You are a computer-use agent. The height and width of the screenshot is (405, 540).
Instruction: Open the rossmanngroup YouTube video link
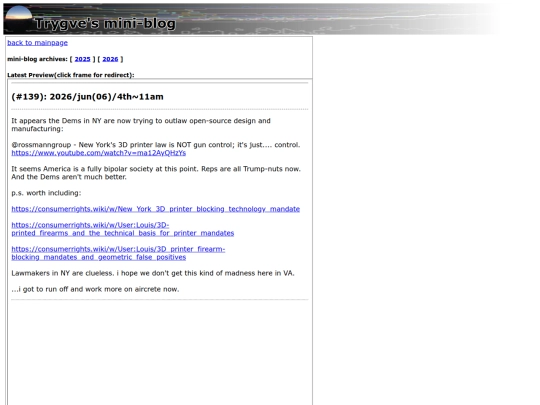[x=98, y=153]
